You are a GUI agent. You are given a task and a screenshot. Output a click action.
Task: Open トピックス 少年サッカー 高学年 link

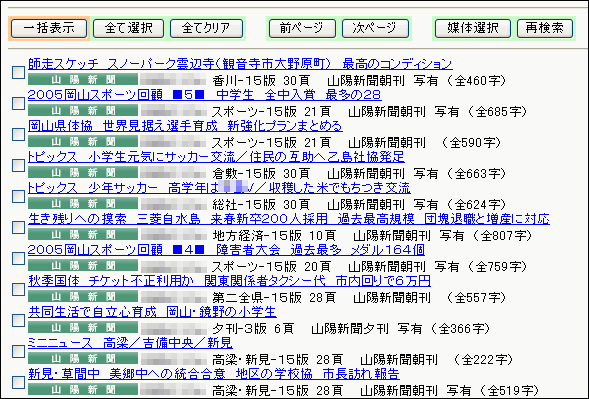[x=219, y=188]
